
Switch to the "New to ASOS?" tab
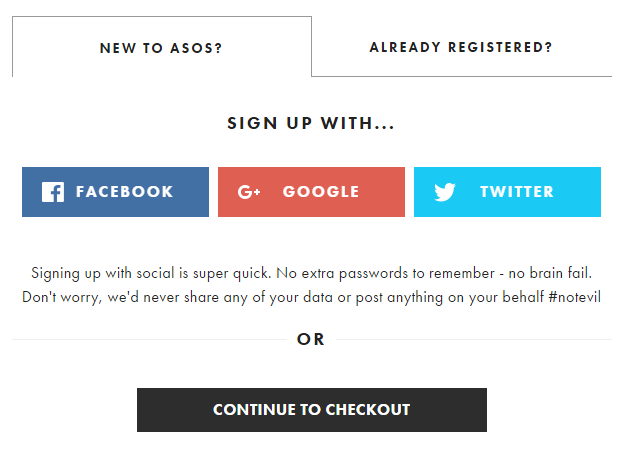coord(162,47)
